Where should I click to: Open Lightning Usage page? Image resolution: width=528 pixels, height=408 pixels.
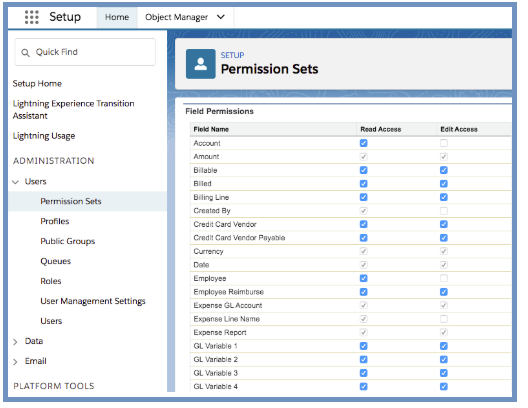(44, 136)
